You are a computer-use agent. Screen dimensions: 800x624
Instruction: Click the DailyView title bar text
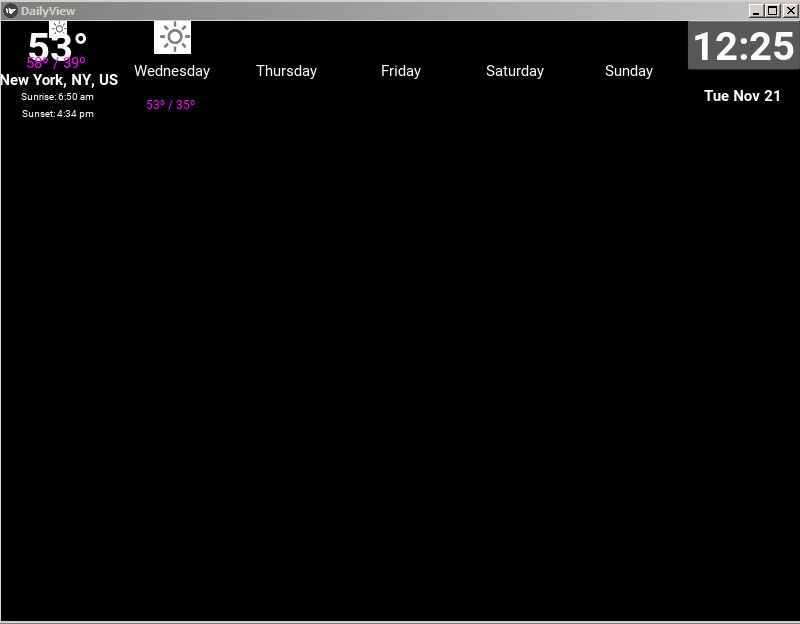click(47, 10)
